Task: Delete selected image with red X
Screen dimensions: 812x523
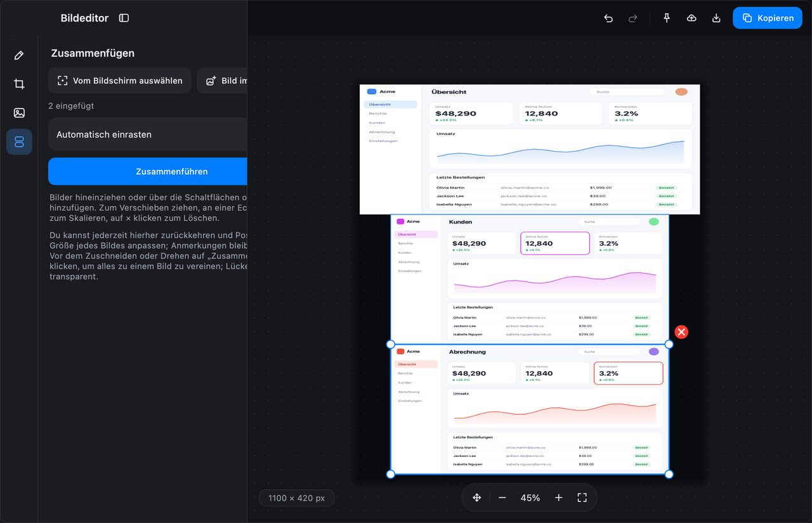Action: (681, 332)
